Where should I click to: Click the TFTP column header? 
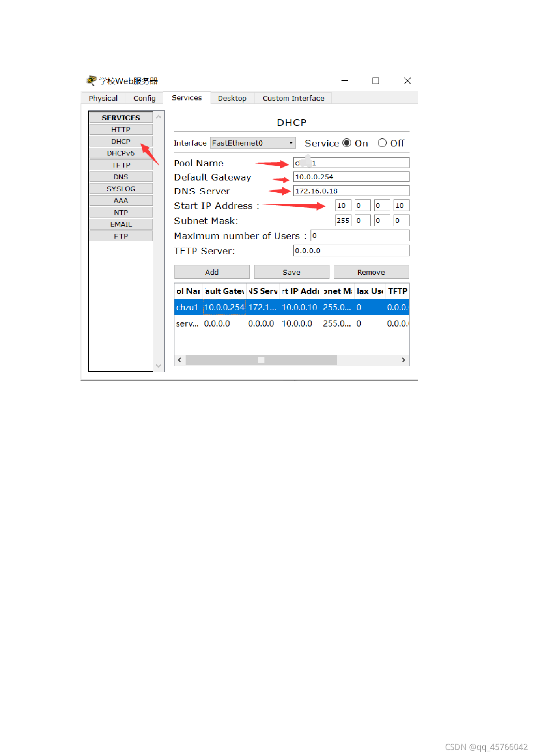(397, 291)
